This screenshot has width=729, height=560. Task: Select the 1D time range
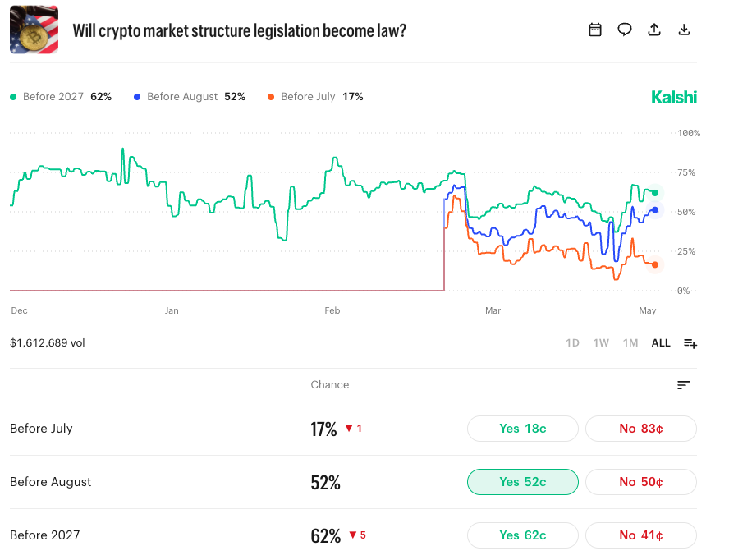coord(572,342)
